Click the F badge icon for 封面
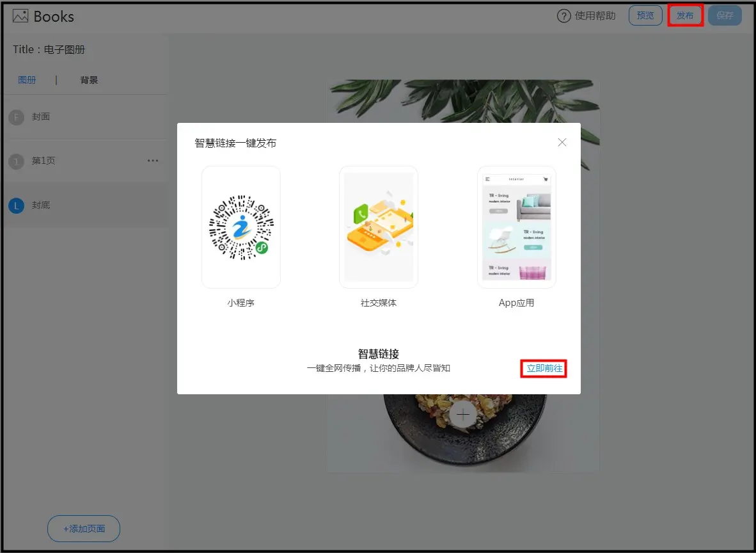Screen dimensions: 756x553 tap(16, 117)
